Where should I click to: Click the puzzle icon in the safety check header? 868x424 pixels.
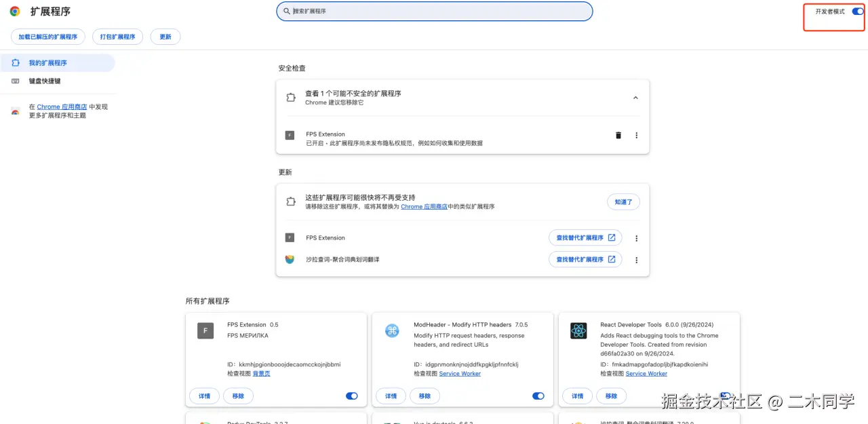point(290,98)
